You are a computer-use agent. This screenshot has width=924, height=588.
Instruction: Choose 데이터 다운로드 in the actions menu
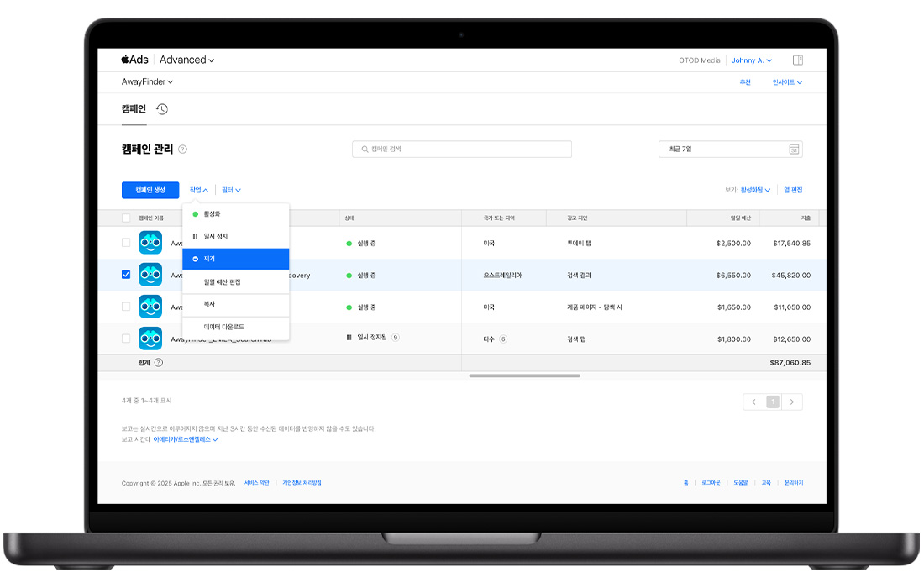click(x=235, y=327)
